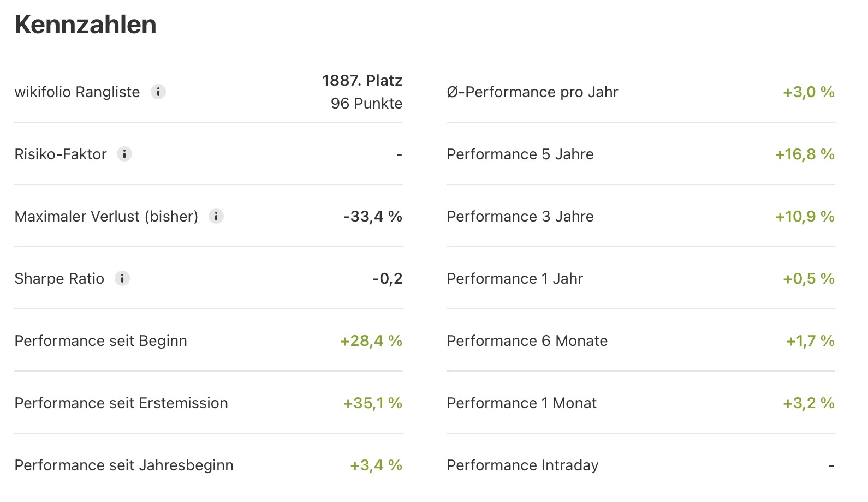The width and height of the screenshot is (868, 502).
Task: Click the Risiko-Faktor info icon
Action: tap(124, 154)
